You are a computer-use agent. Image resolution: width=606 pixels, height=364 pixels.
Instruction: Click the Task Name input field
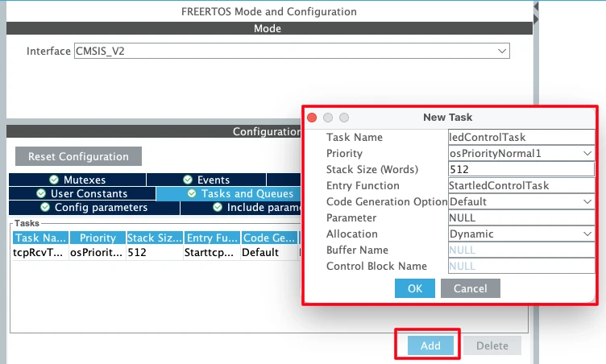pyautogui.click(x=521, y=137)
